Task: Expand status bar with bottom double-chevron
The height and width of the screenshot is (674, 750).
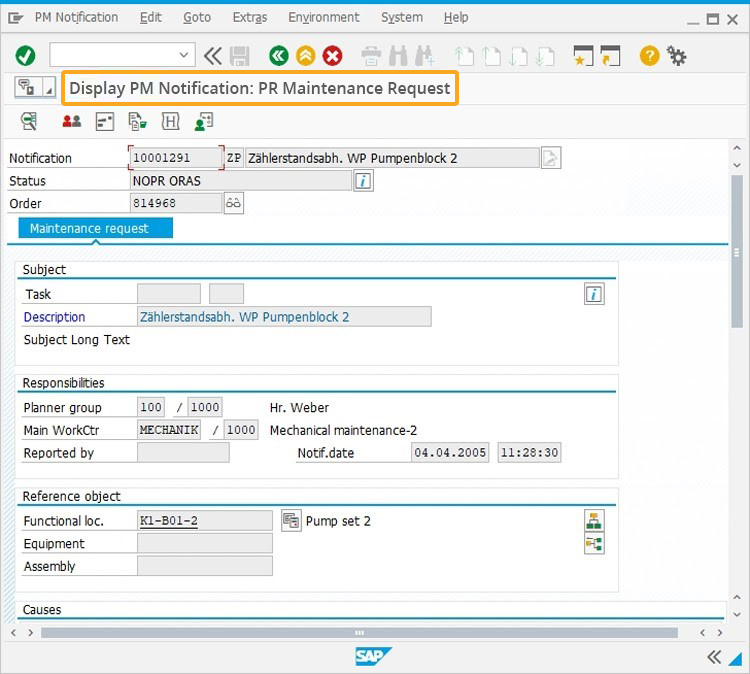Action: [x=714, y=657]
